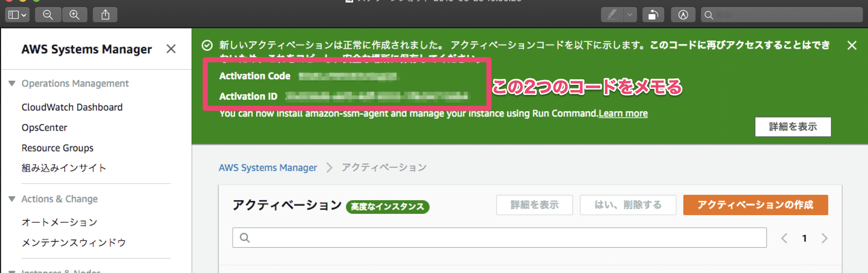Select the highlight pen tool

[x=612, y=15]
